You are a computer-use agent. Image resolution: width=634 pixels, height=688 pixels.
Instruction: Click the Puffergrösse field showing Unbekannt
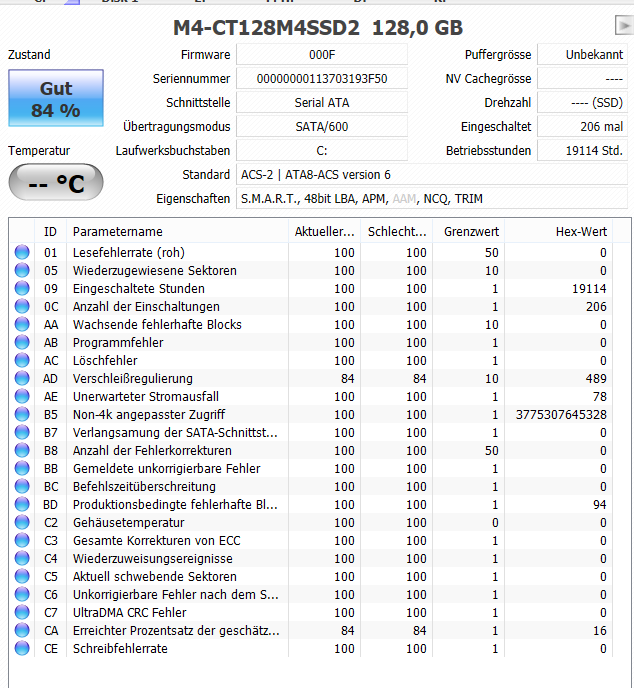(x=583, y=54)
